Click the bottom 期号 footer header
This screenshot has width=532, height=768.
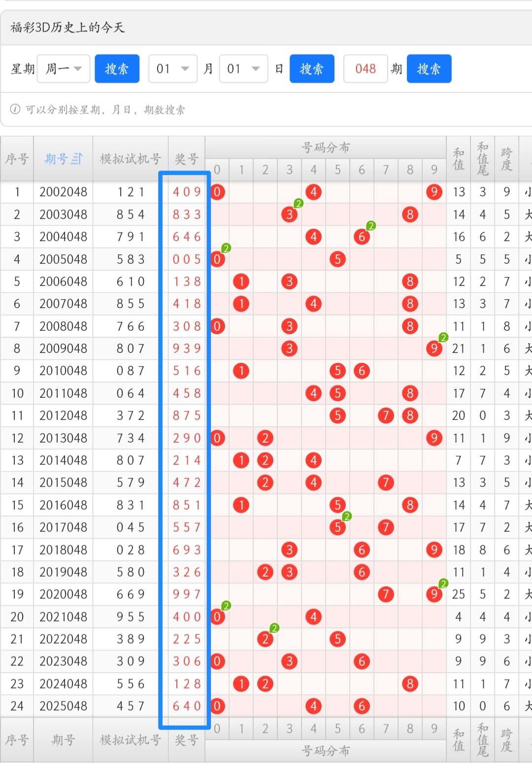point(63,740)
